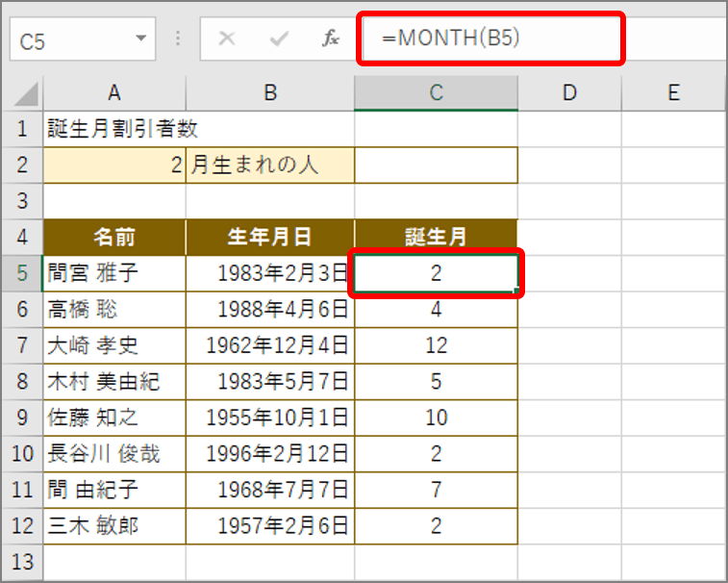Select row 4 header
This screenshot has width=728, height=583.
tap(22, 238)
